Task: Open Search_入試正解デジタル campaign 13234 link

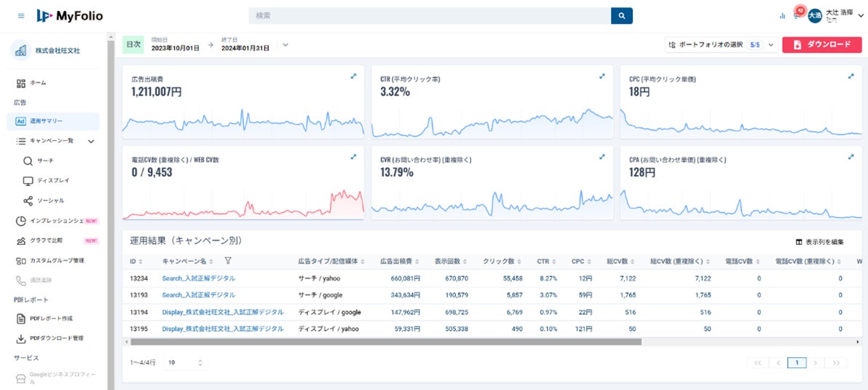Action: click(198, 278)
